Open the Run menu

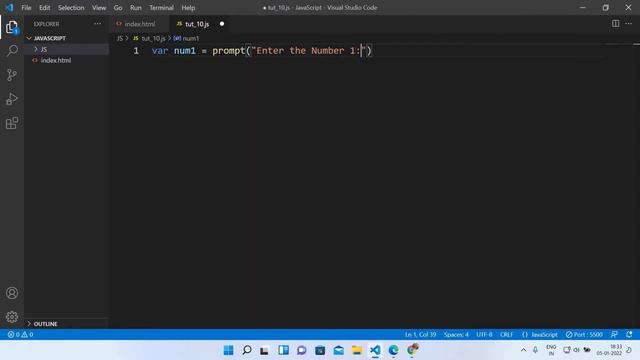(x=136, y=8)
